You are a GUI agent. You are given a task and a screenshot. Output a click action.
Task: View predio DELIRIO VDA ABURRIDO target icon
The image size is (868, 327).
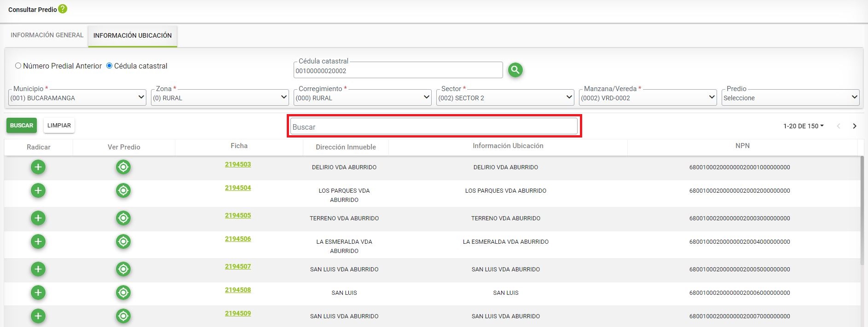123,167
